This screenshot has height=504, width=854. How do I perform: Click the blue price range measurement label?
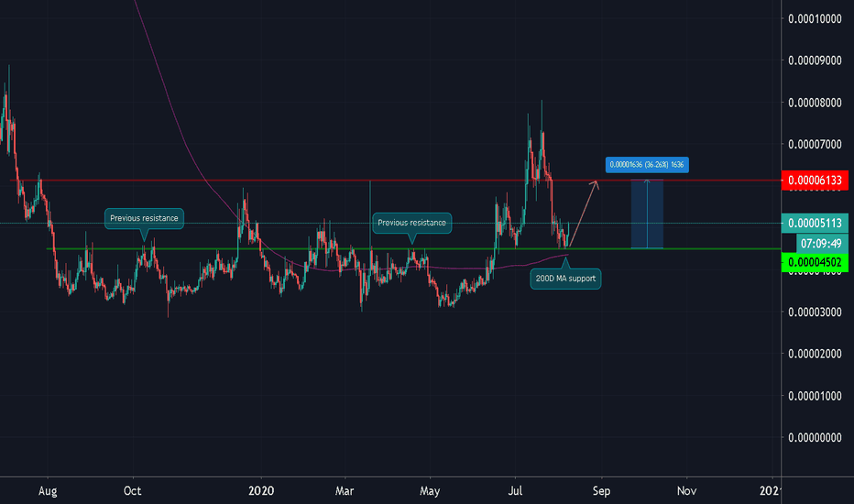[647, 165]
